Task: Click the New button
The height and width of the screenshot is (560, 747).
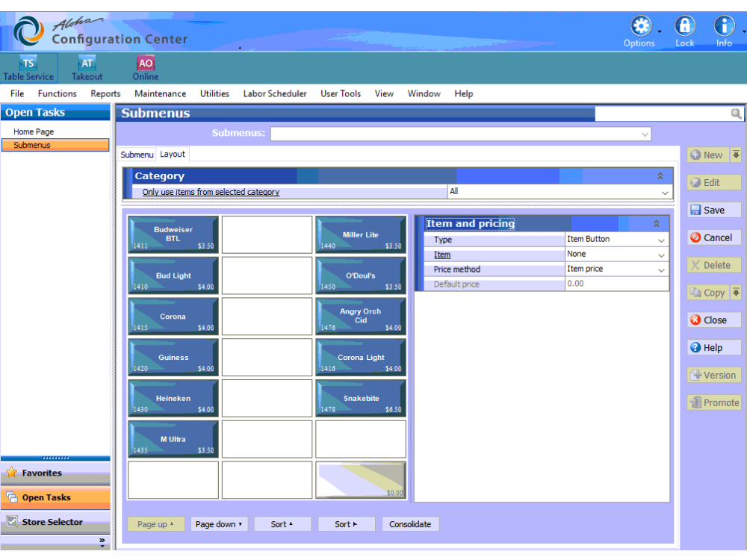Action: 707,155
